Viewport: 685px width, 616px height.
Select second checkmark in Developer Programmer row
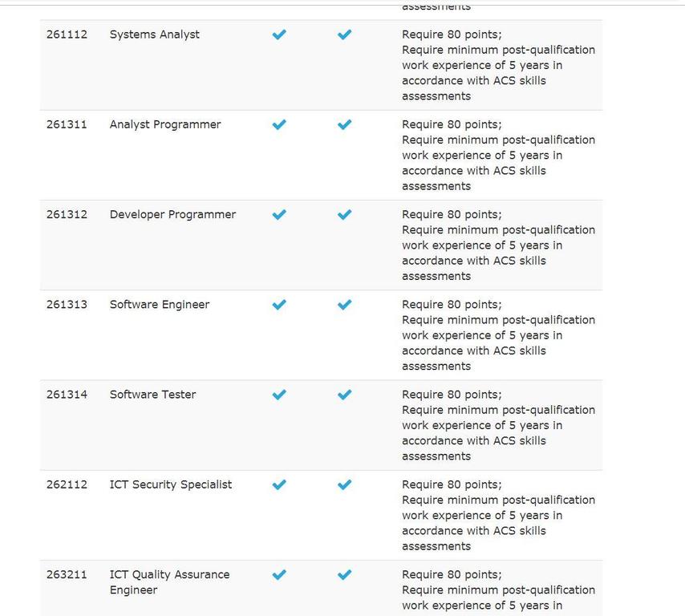point(344,214)
